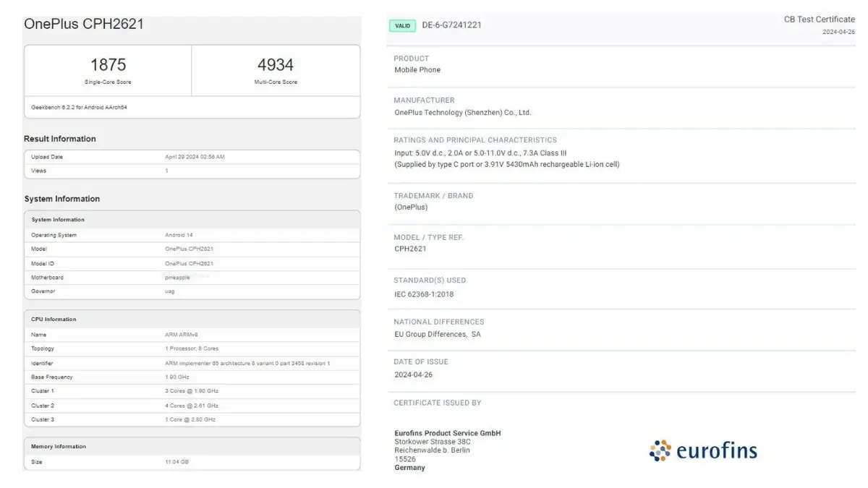Click the 'CERTIFICATE ISSUED BY' label

click(x=438, y=403)
